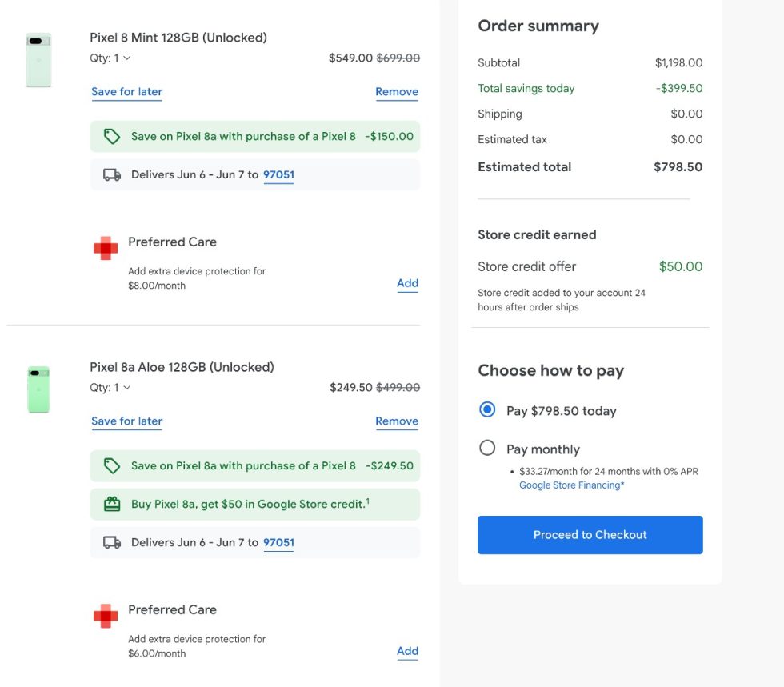Click the delivery truck icon for Pixel 8
This screenshot has width=784, height=687.
tap(112, 174)
